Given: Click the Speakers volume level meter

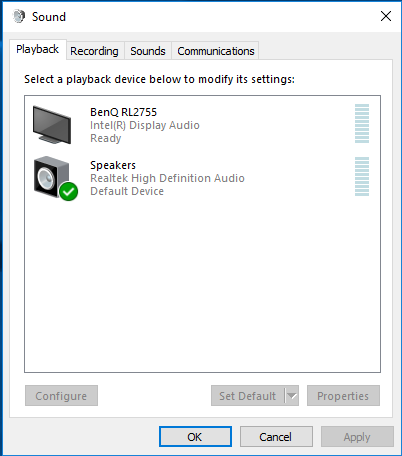Looking at the screenshot, I should pyautogui.click(x=362, y=176).
